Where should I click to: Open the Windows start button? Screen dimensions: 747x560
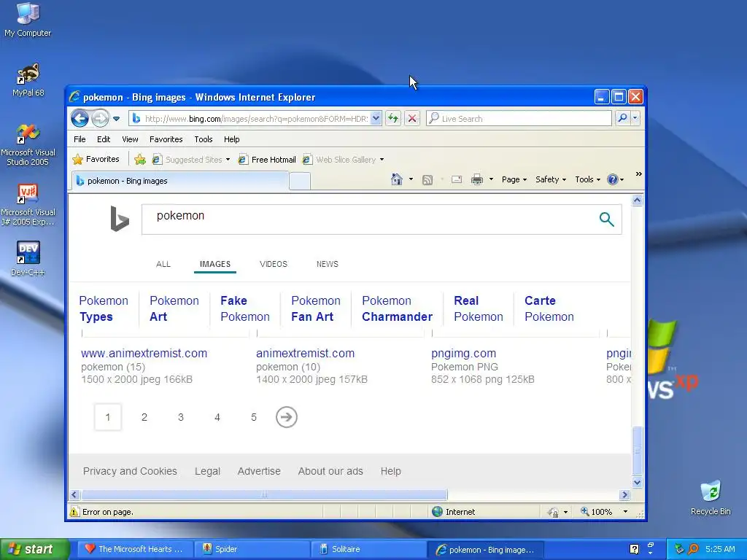(x=34, y=549)
